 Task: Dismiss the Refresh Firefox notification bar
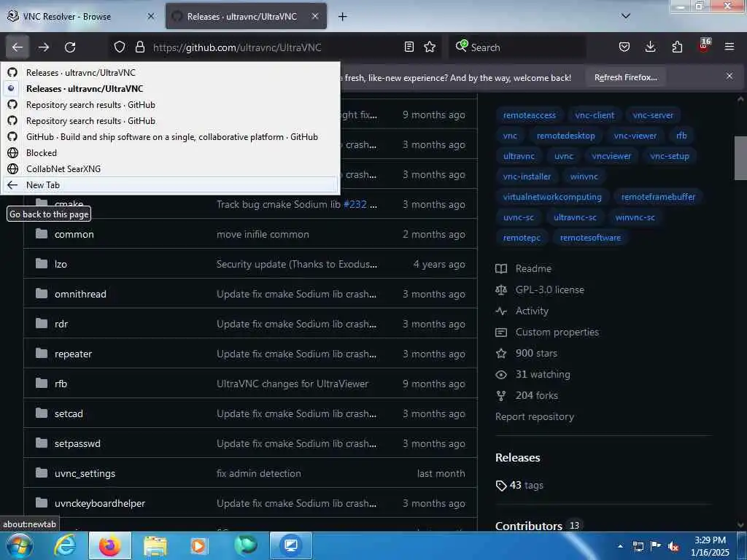(x=729, y=76)
